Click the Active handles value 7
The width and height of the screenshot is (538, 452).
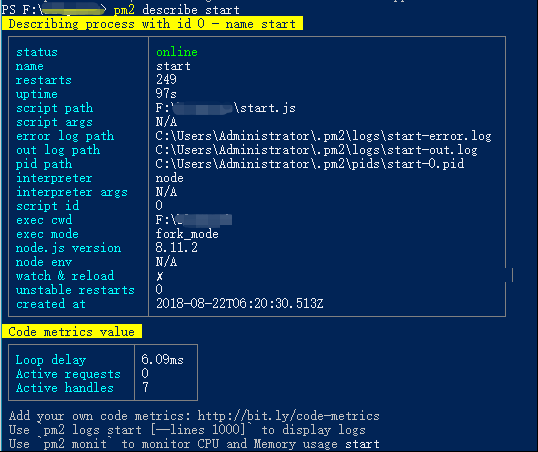click(145, 387)
